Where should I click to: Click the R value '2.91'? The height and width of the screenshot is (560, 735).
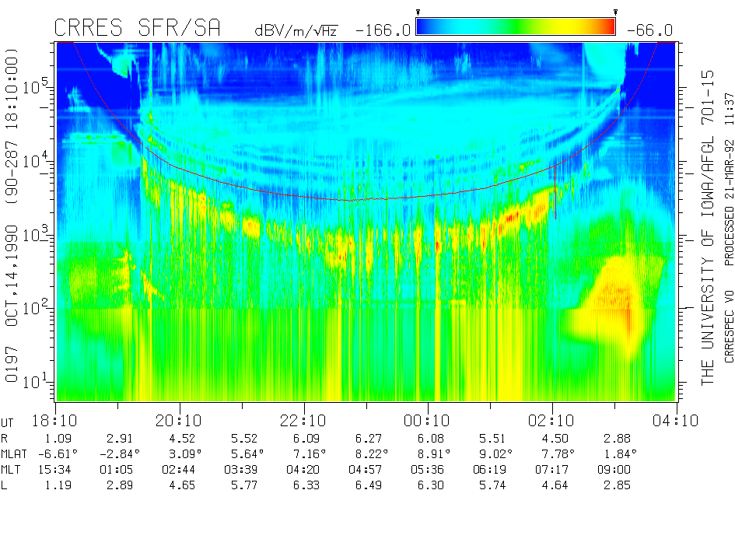[x=120, y=439]
